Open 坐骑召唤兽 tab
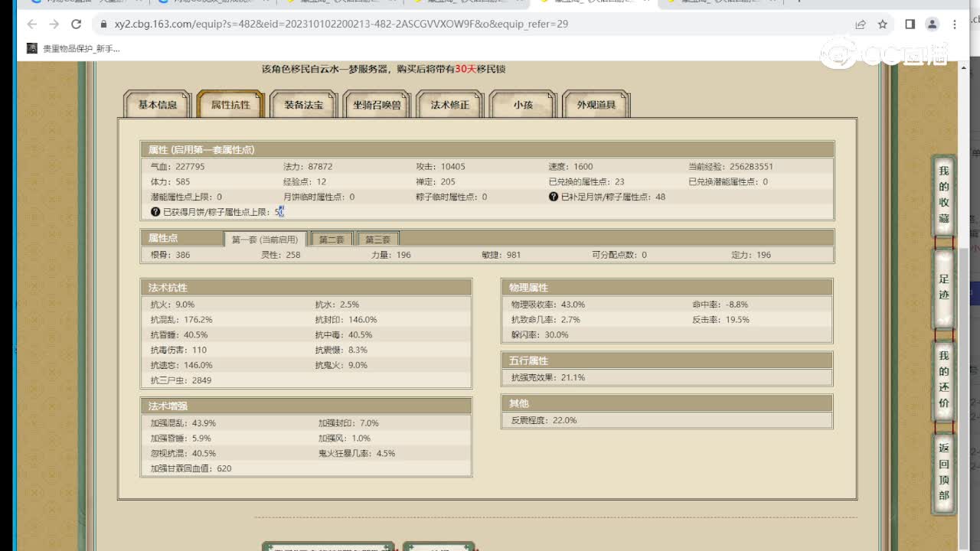 [377, 105]
